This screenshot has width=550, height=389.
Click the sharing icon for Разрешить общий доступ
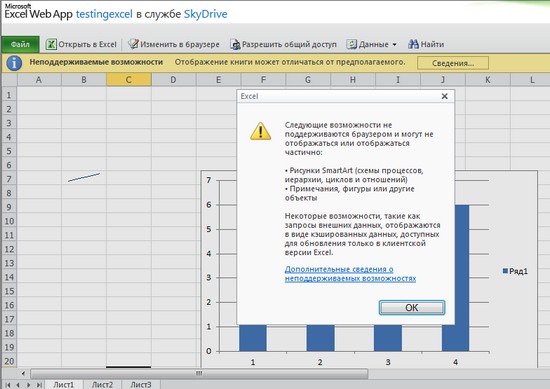tap(235, 44)
